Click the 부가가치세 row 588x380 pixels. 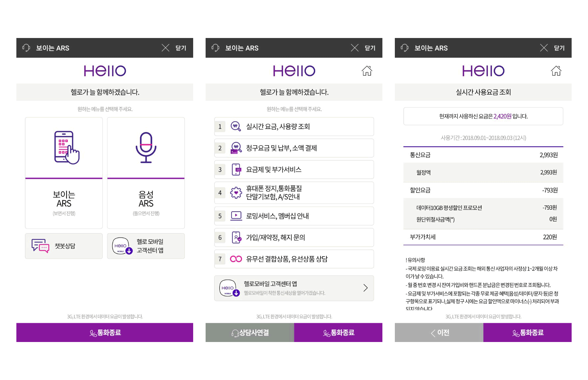[483, 237]
